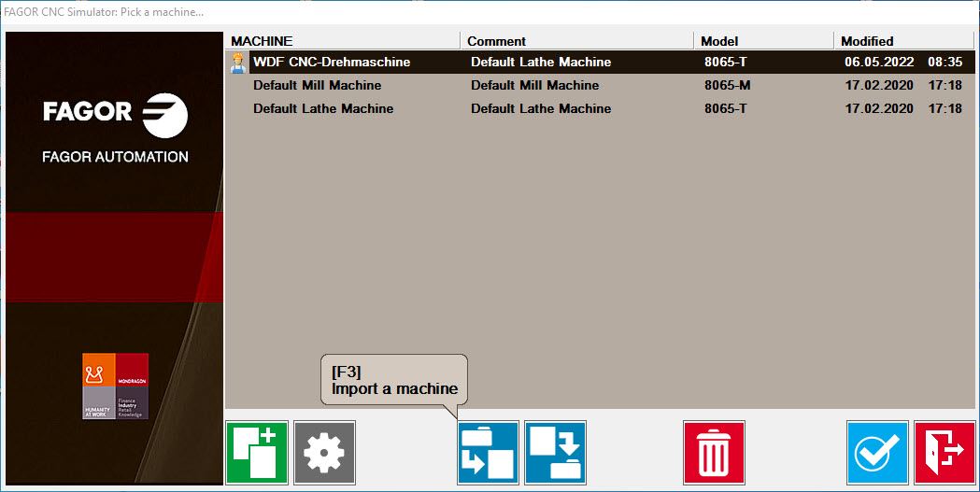Sort by the Modified column header
Image resolution: width=980 pixels, height=492 pixels.
pyautogui.click(x=903, y=41)
